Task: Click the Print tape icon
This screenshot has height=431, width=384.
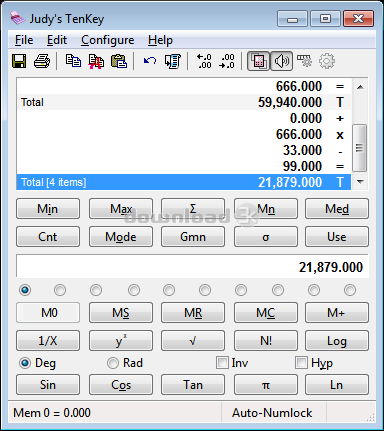Action: pyautogui.click(x=42, y=61)
